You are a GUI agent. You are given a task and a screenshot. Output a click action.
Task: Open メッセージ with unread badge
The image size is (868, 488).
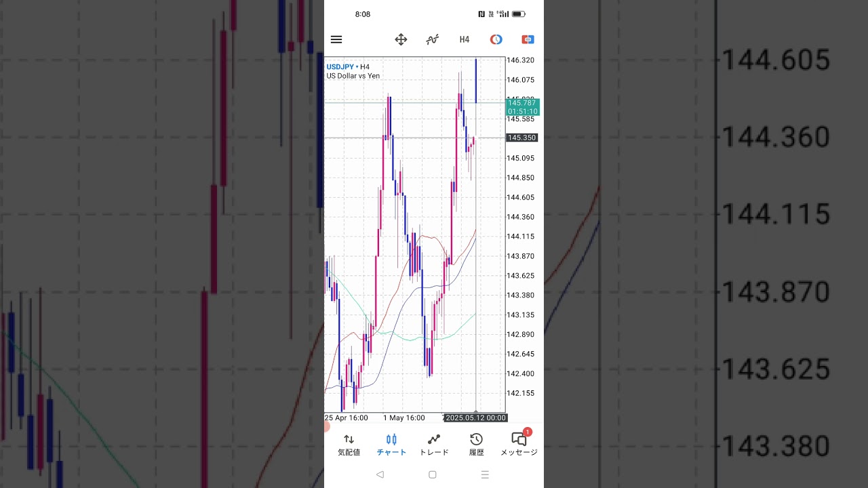(x=519, y=445)
